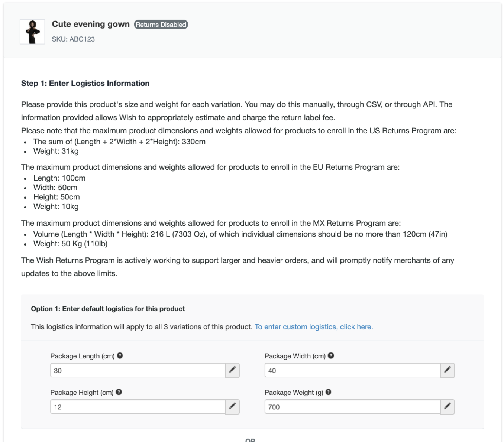Open the help tooltip for Package Width
This screenshot has height=442, width=504.
(331, 355)
